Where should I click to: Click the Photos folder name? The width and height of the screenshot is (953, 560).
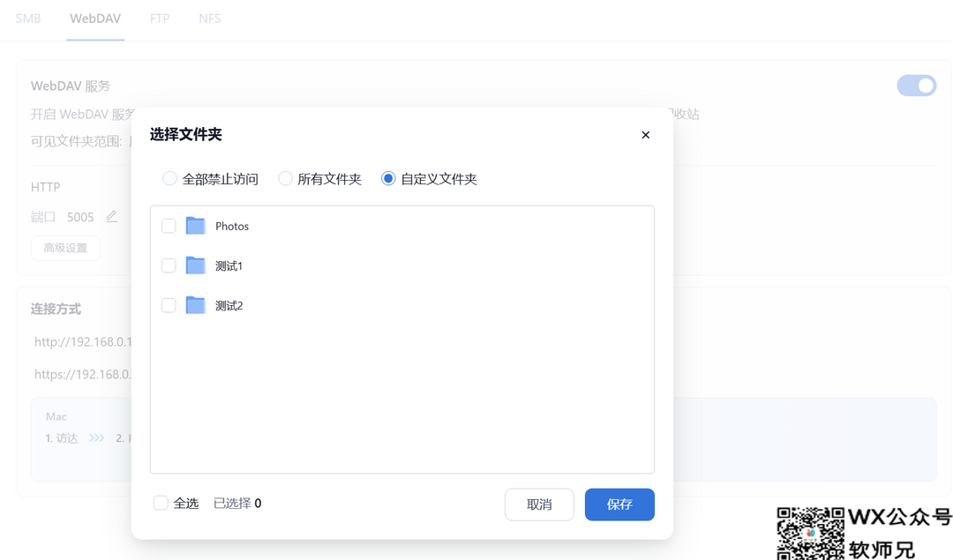click(232, 226)
